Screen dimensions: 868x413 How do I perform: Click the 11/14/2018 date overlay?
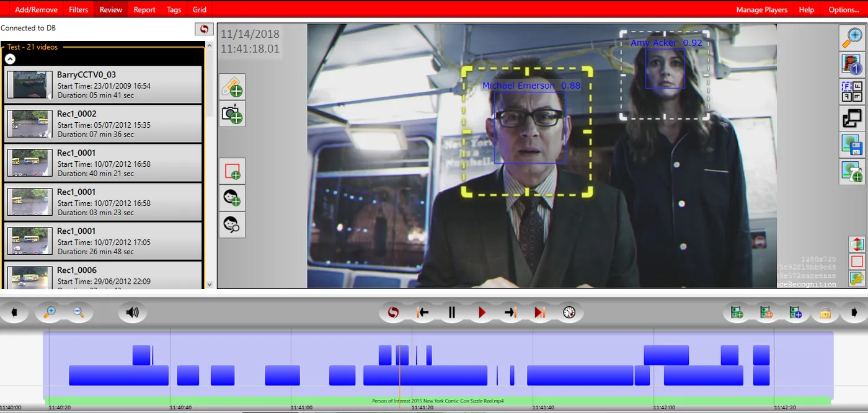click(250, 34)
